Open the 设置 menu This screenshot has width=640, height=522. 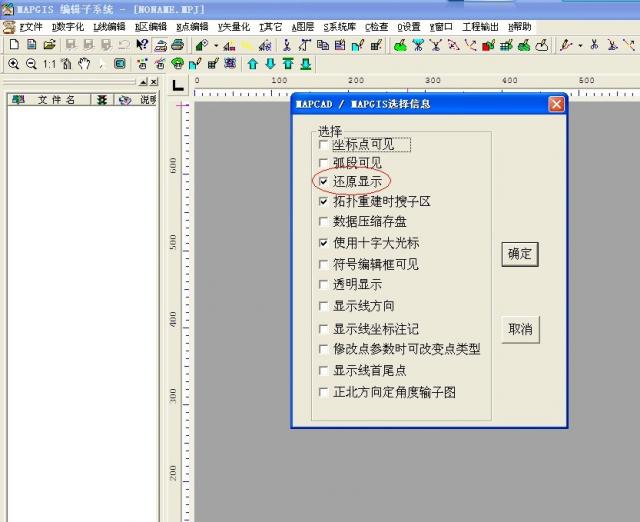click(408, 27)
